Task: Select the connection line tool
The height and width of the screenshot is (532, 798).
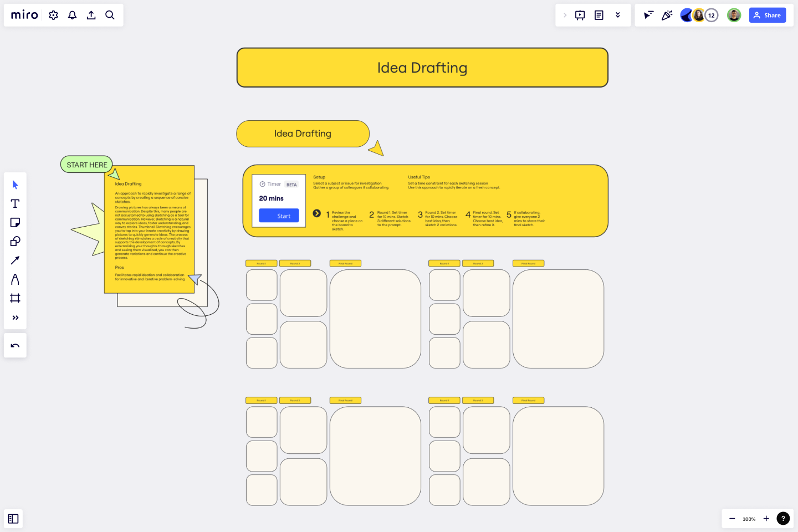Action: pos(15,260)
